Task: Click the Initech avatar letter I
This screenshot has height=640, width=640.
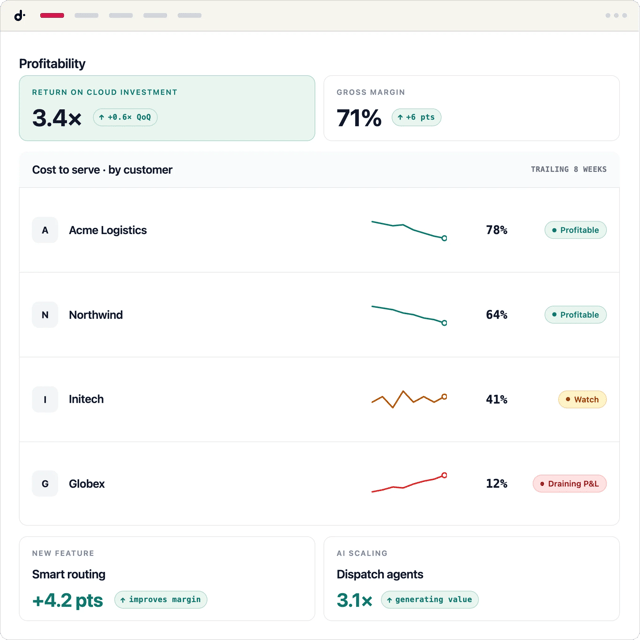Action: click(45, 399)
